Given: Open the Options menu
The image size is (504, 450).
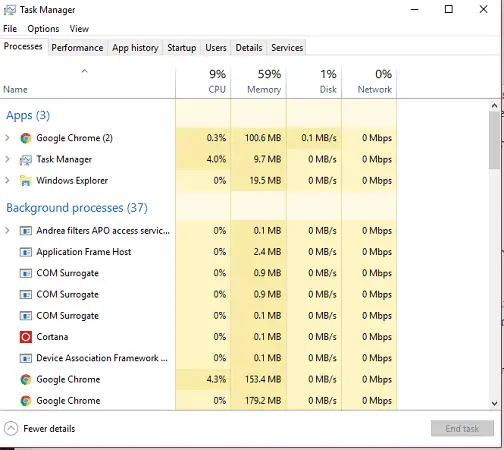Looking at the screenshot, I should [x=43, y=29].
